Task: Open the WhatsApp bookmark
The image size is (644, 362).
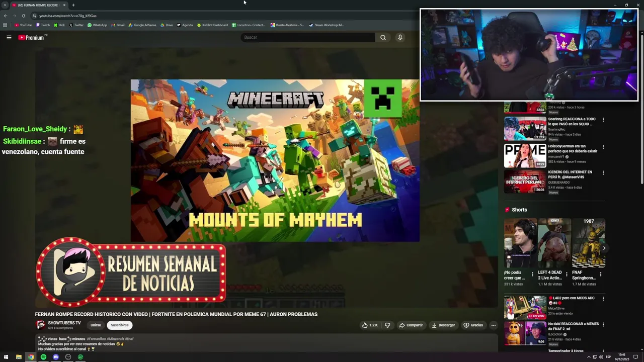Action: click(97, 25)
